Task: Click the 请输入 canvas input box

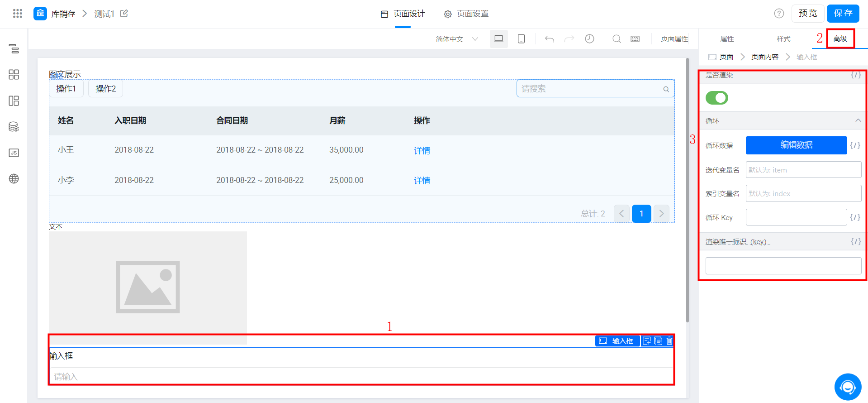Action: click(361, 376)
